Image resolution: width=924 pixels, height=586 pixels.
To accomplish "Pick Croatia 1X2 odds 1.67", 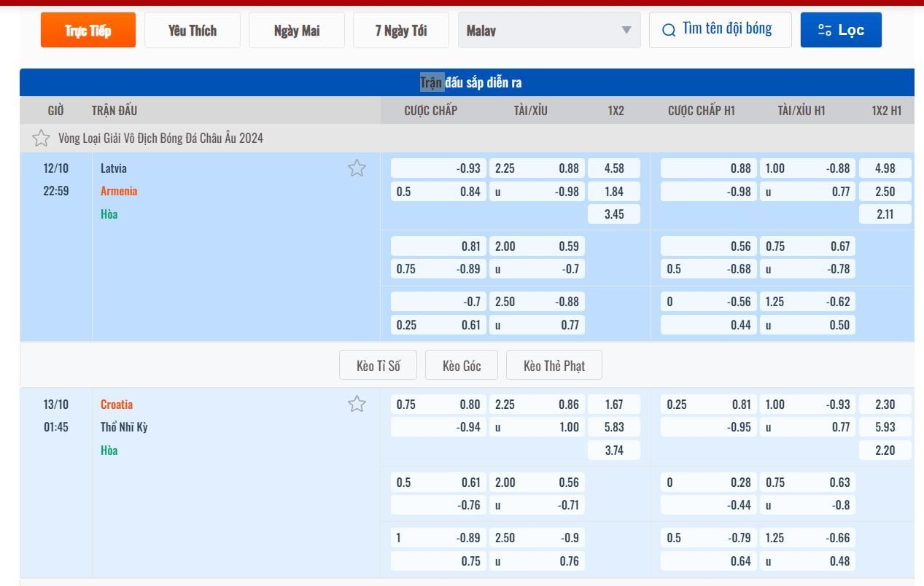I will 614,404.
